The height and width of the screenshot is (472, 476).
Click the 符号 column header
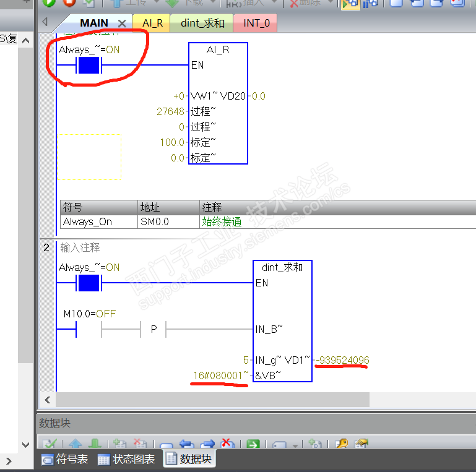coord(99,207)
